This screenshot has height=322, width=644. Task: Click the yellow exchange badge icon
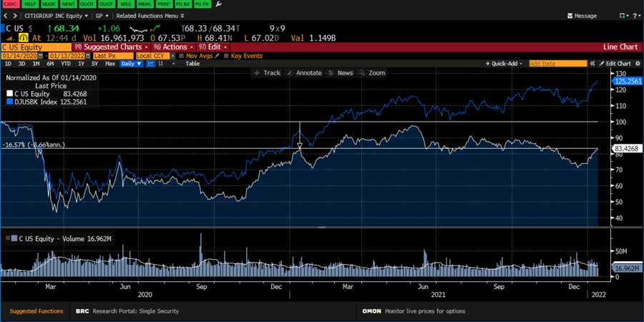23,38
